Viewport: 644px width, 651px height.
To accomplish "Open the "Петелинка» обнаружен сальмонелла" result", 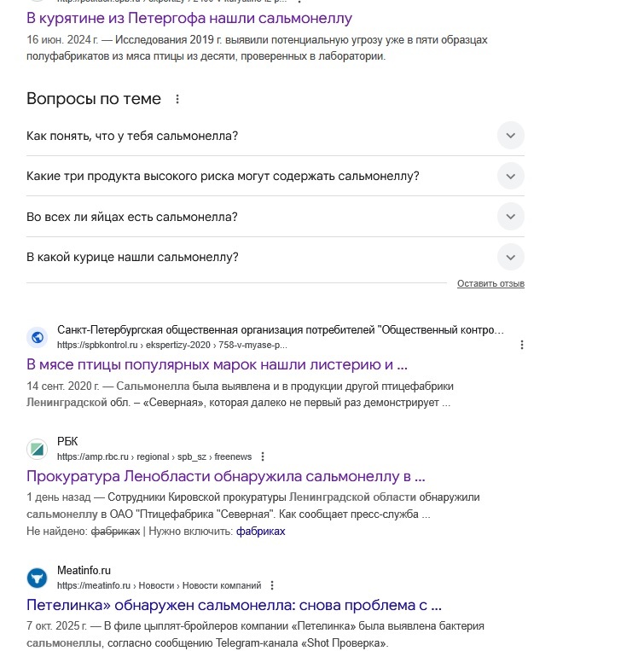I will (x=234, y=605).
